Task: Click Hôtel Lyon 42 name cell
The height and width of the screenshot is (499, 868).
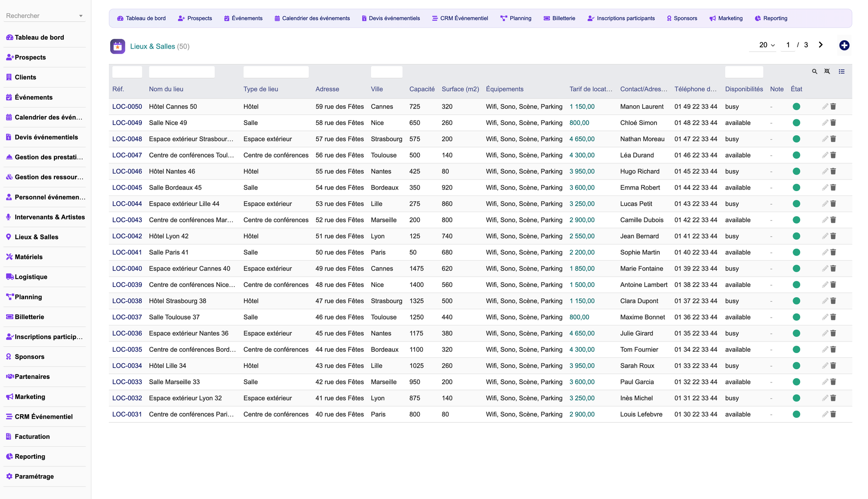Action: [x=169, y=236]
